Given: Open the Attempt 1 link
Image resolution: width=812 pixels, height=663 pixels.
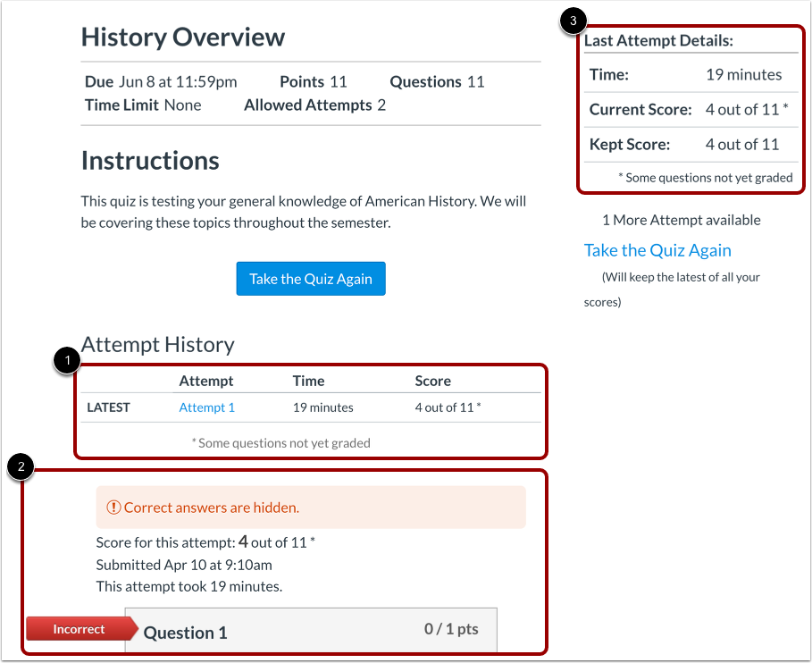Looking at the screenshot, I should click(x=206, y=407).
